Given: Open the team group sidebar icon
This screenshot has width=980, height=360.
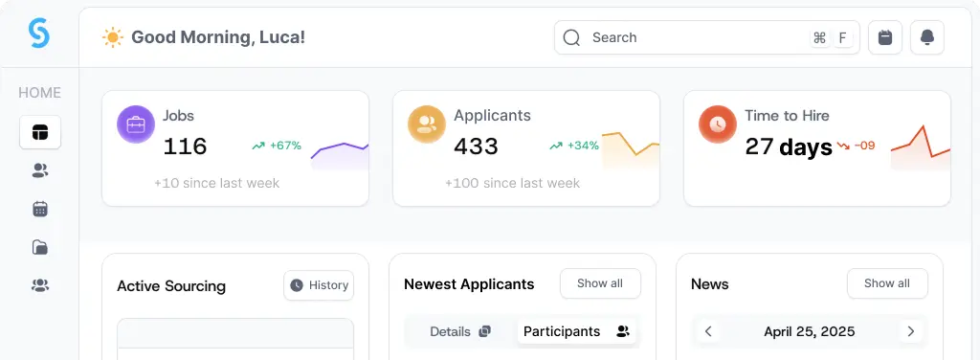Looking at the screenshot, I should pyautogui.click(x=40, y=285).
